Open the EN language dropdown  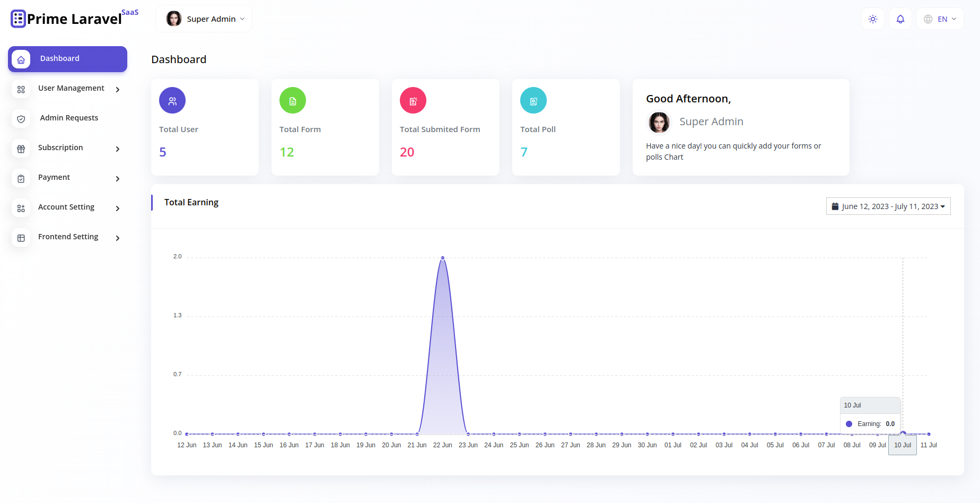tap(940, 19)
